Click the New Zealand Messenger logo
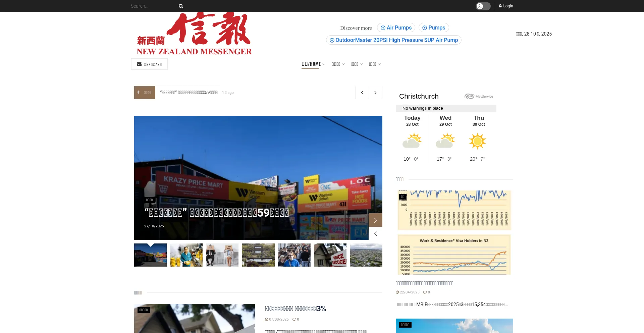 194,34
